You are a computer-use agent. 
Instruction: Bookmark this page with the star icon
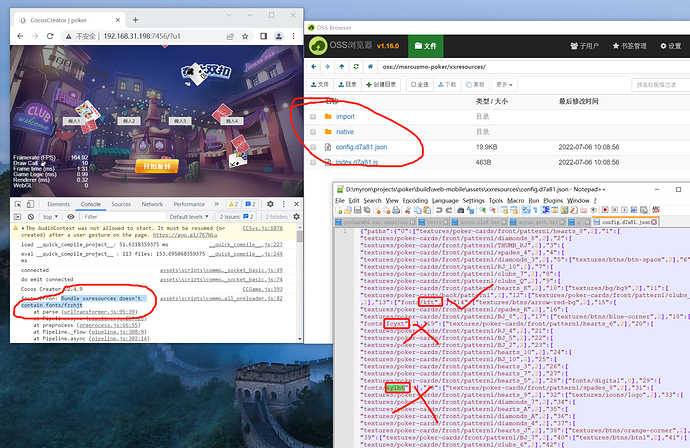click(x=245, y=36)
